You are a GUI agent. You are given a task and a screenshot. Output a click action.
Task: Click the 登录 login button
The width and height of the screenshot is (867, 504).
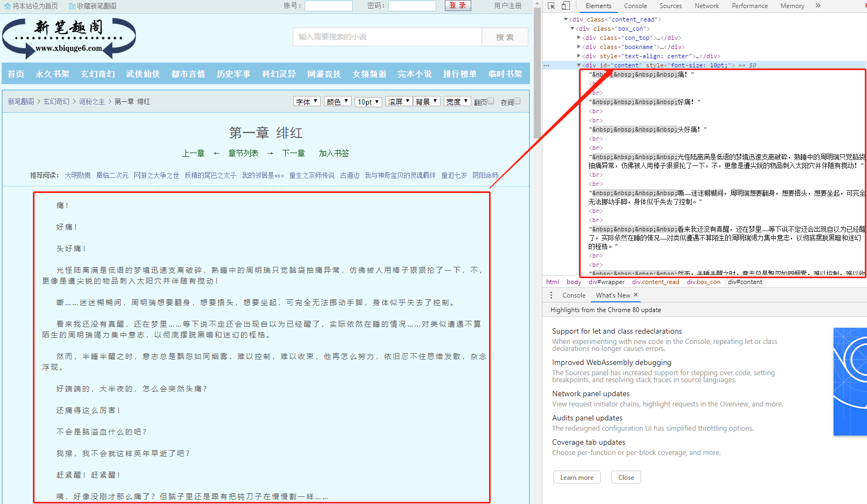(x=457, y=5)
